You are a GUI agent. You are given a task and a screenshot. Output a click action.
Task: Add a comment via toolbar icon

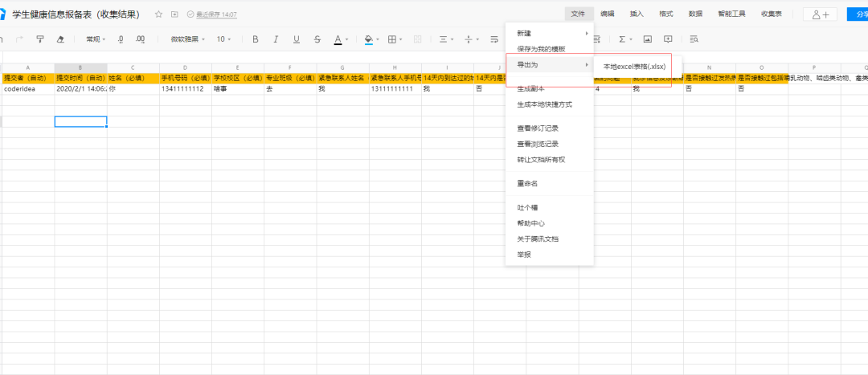pos(668,39)
